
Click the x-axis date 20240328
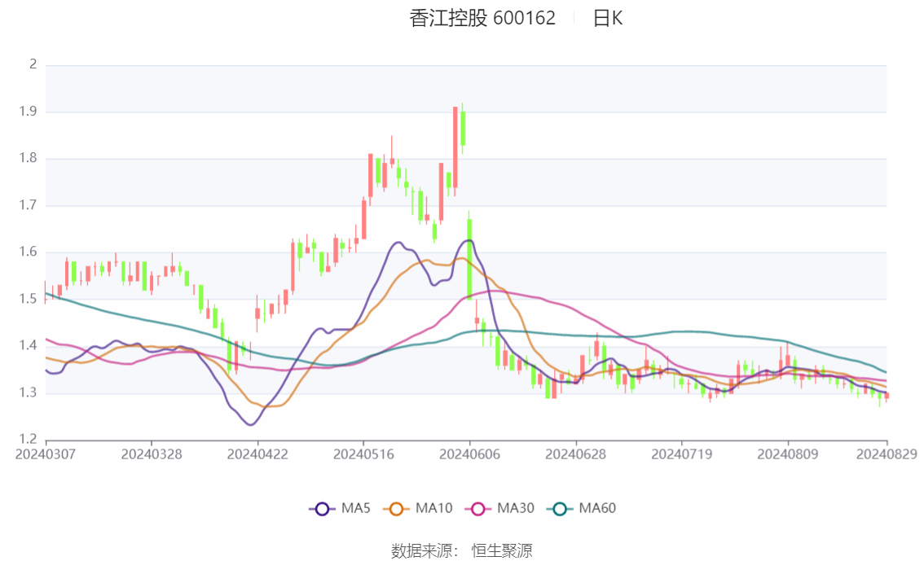point(152,454)
